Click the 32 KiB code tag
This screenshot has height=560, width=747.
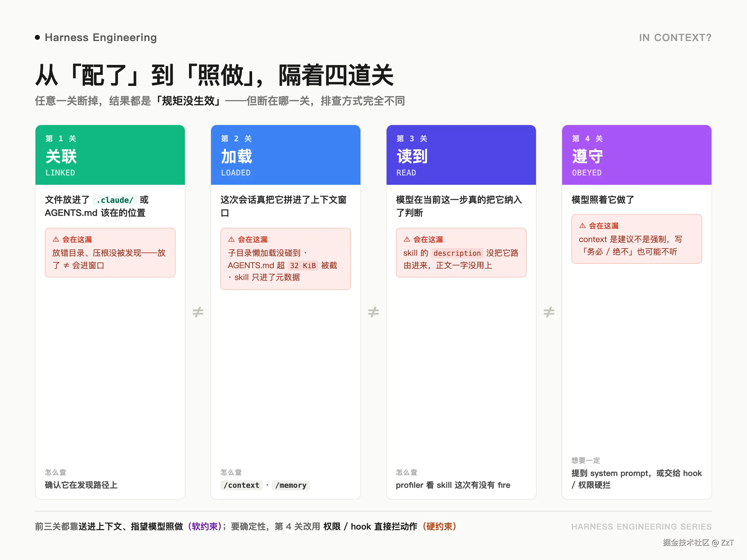click(303, 265)
